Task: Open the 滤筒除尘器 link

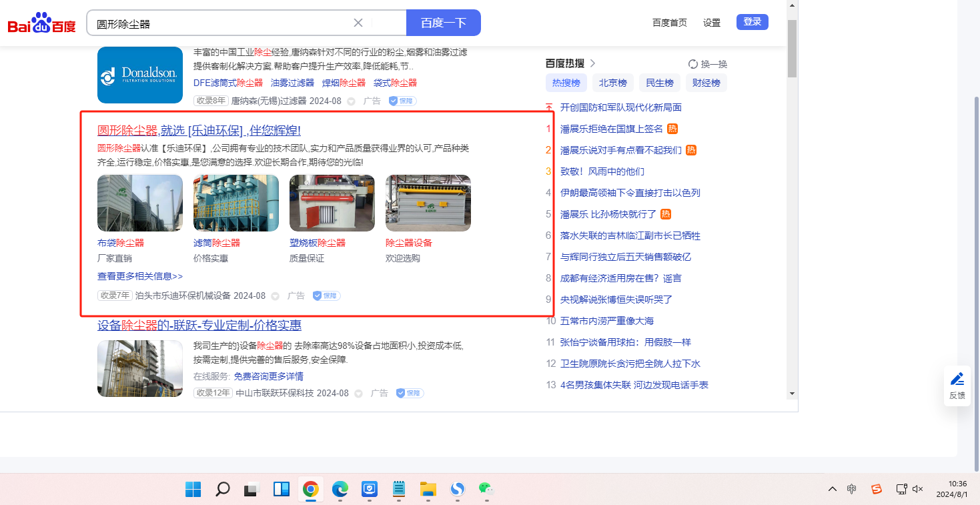Action: point(217,243)
